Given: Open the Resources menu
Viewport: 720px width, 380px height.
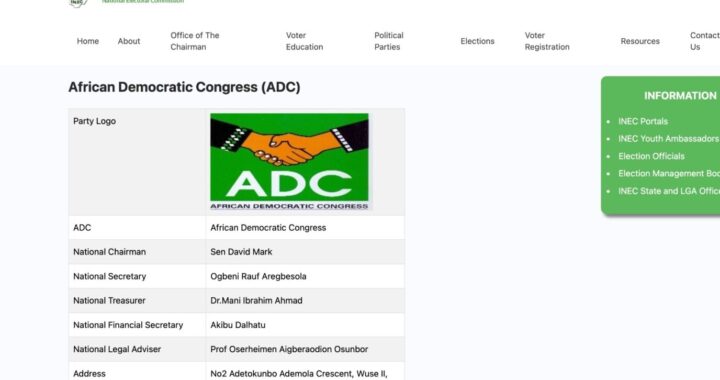Looking at the screenshot, I should pos(640,41).
